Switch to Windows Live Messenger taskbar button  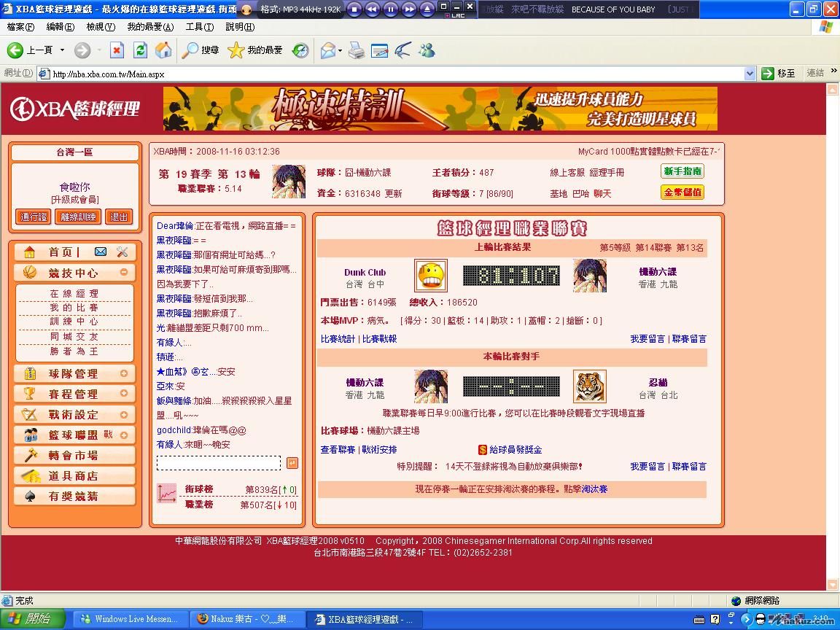coord(129,619)
